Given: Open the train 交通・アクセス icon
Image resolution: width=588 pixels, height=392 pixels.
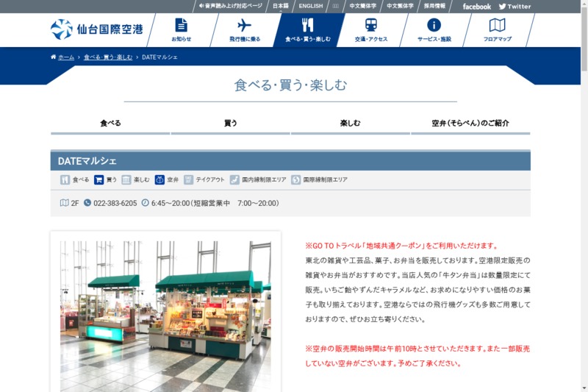Looking at the screenshot, I should 370,25.
